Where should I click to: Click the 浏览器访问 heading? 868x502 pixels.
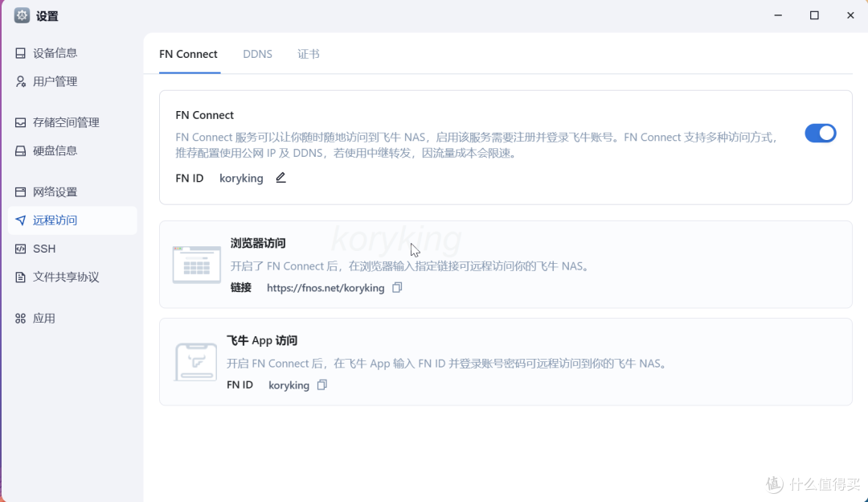(258, 243)
